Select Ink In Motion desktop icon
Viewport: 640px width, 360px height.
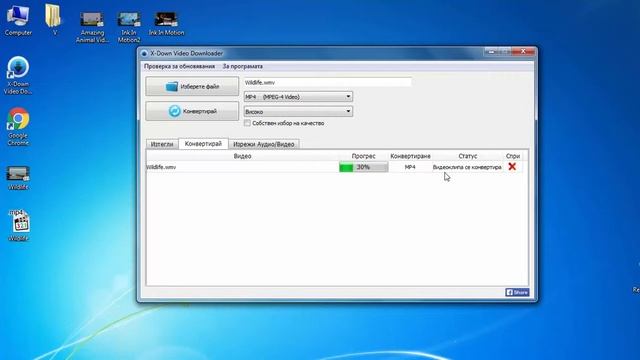pyautogui.click(x=166, y=23)
